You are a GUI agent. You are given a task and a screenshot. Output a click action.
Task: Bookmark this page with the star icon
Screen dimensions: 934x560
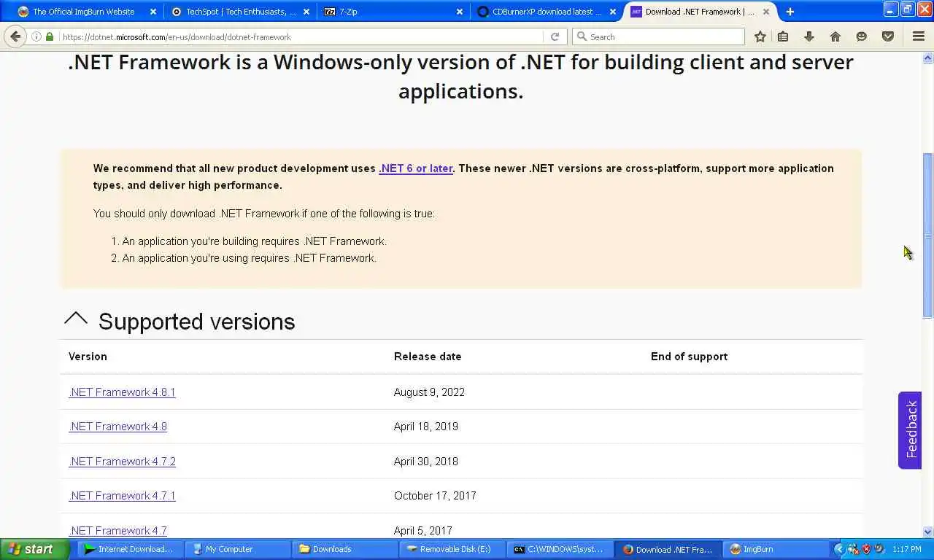760,36
